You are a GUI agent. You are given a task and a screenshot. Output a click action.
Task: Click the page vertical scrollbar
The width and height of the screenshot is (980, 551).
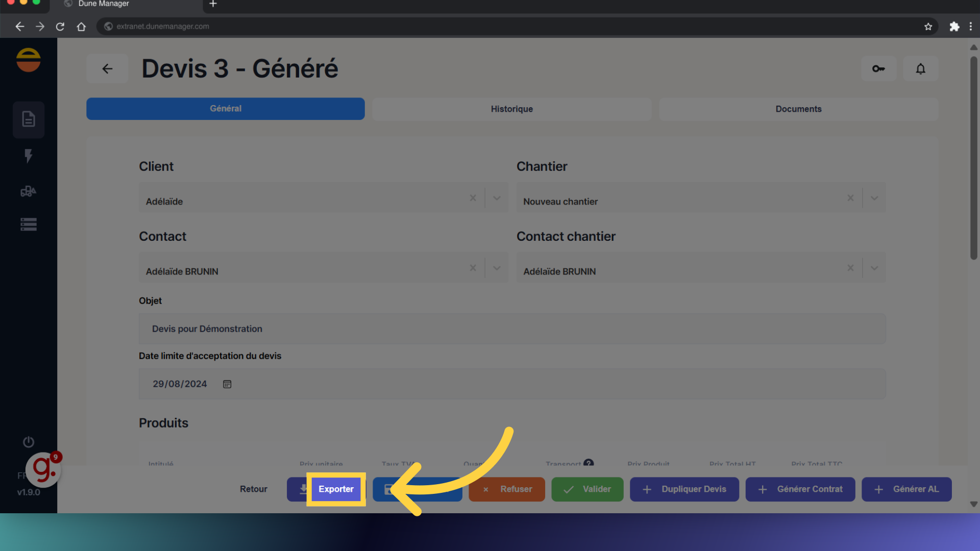[973, 158]
